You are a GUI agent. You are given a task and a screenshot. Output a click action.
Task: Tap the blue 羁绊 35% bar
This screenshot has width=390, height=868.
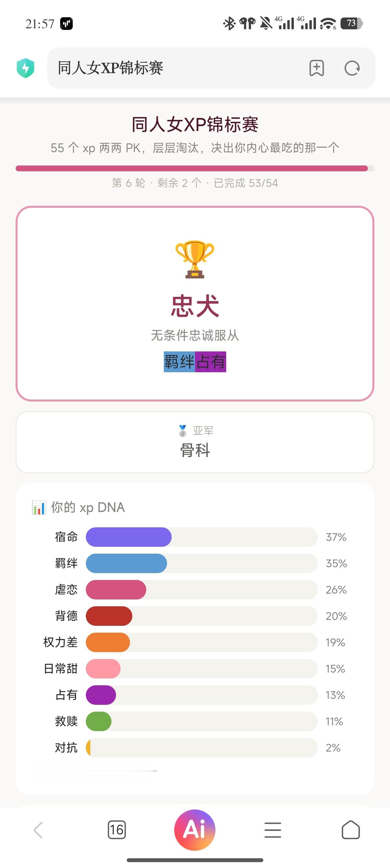(126, 563)
